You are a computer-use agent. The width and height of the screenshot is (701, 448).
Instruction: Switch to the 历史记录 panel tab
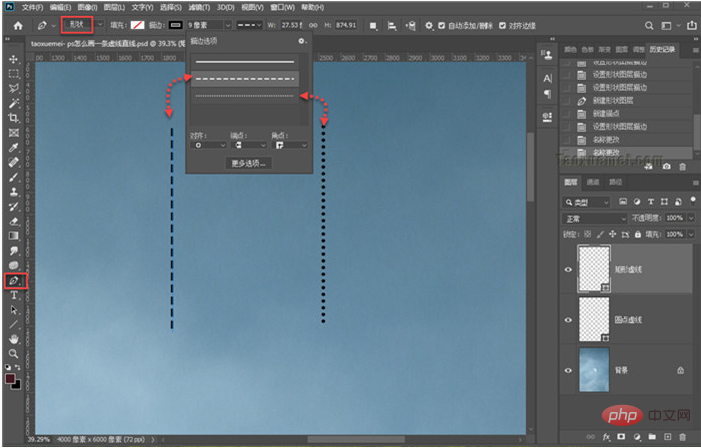[662, 49]
